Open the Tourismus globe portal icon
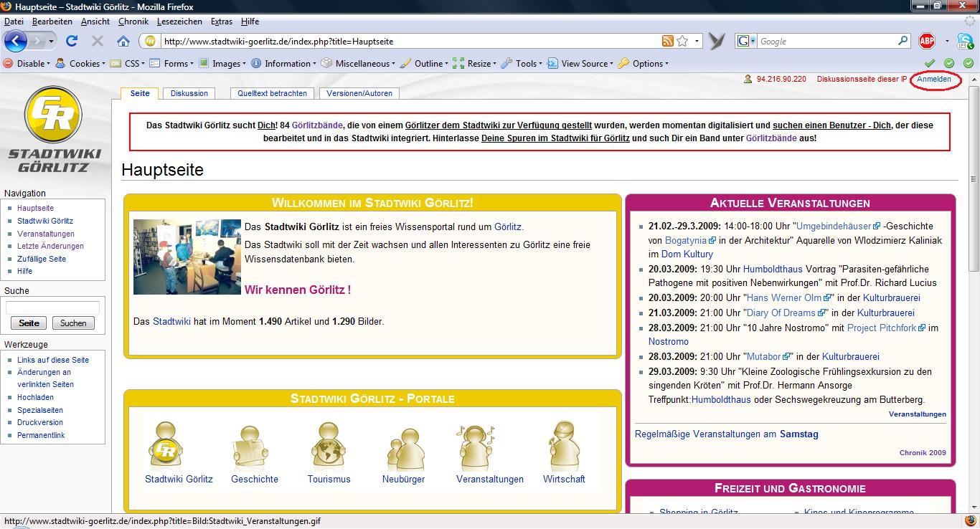 tap(329, 446)
